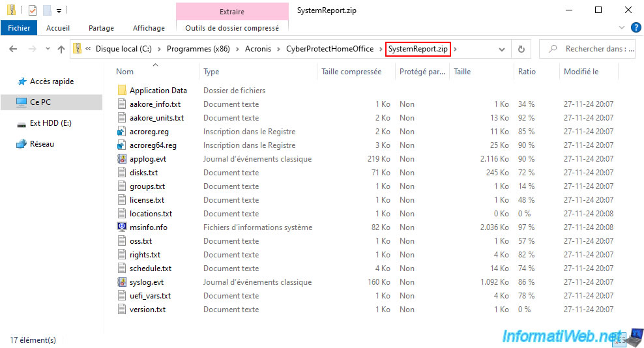This screenshot has width=644, height=348.
Task: Click the rights.txt file icon
Action: 122,255
